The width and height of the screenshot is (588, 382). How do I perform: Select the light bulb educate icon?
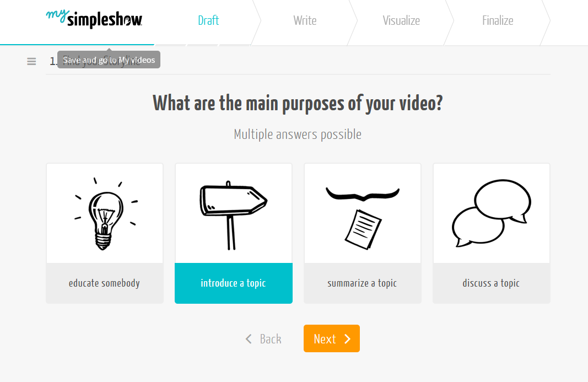tap(105, 213)
